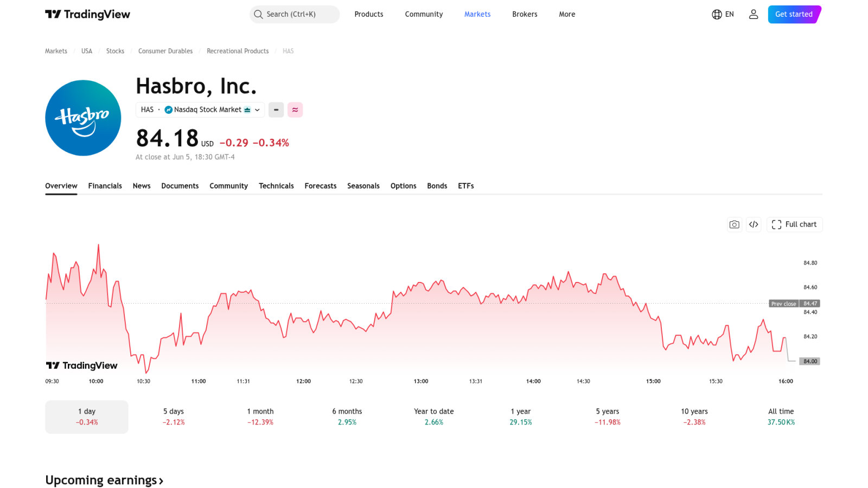Open the Brokers menu
This screenshot has width=868, height=488.
pos(525,14)
